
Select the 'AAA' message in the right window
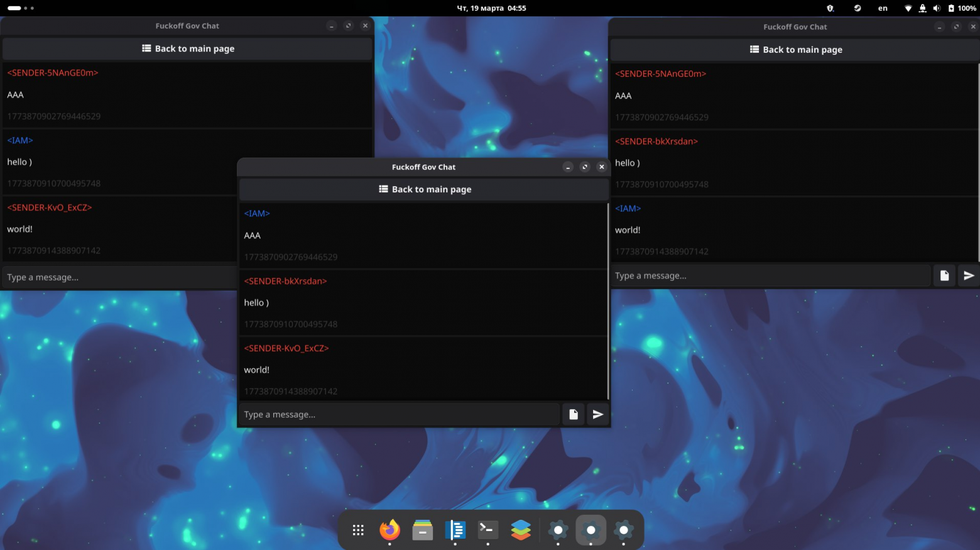[623, 96]
